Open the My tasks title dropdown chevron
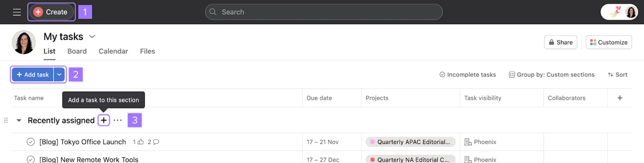The image size is (644, 163). [92, 36]
